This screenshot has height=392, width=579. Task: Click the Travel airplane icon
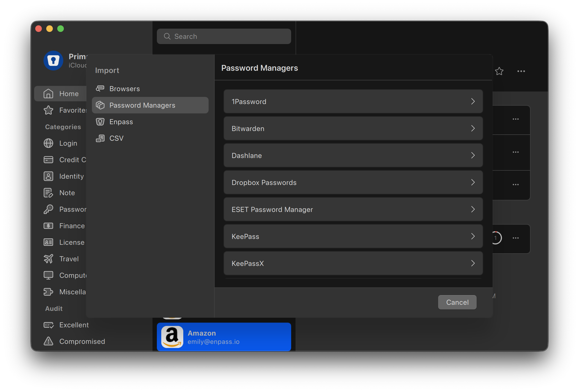pos(48,259)
